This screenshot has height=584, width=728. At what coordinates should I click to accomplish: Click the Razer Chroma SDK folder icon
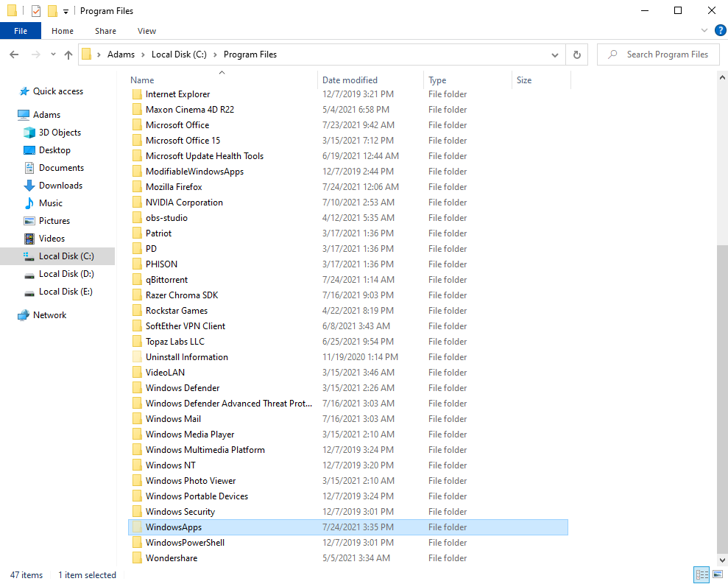click(x=137, y=295)
